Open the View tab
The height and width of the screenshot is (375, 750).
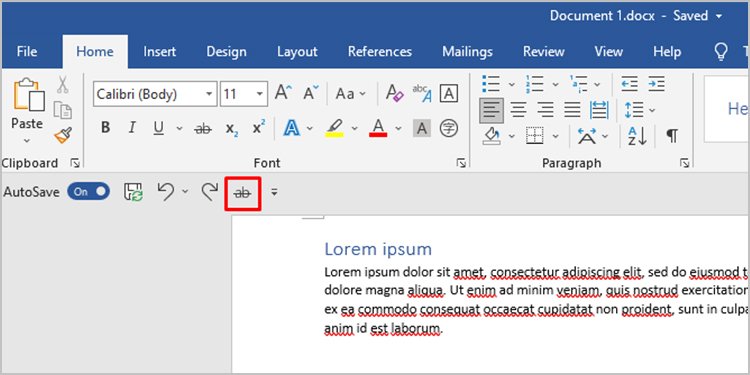pos(608,52)
